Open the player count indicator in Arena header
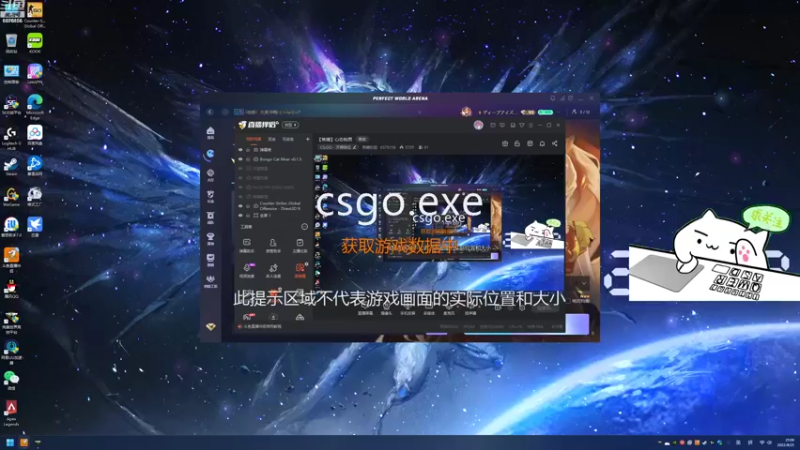 click(581, 112)
